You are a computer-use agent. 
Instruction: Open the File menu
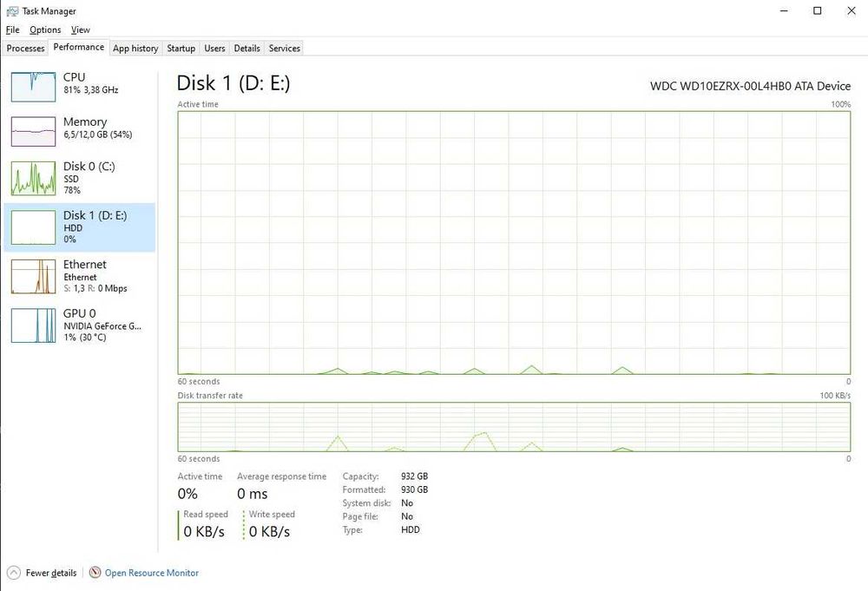12,30
